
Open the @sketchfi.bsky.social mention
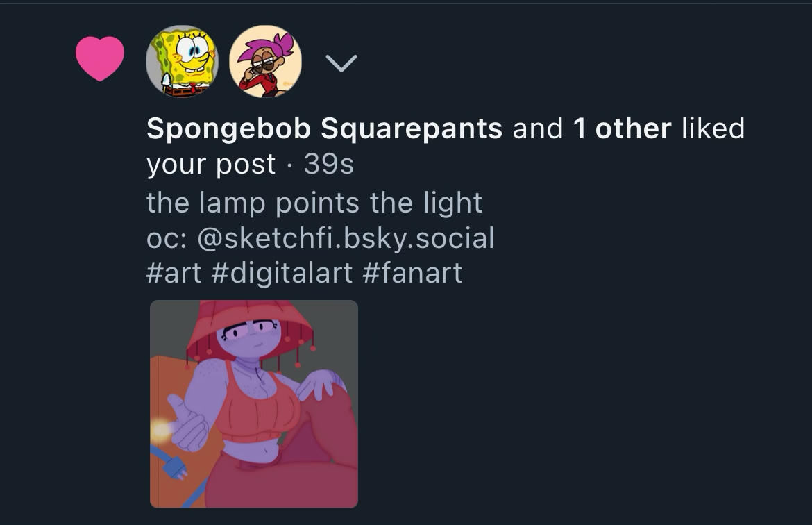pyautogui.click(x=346, y=238)
